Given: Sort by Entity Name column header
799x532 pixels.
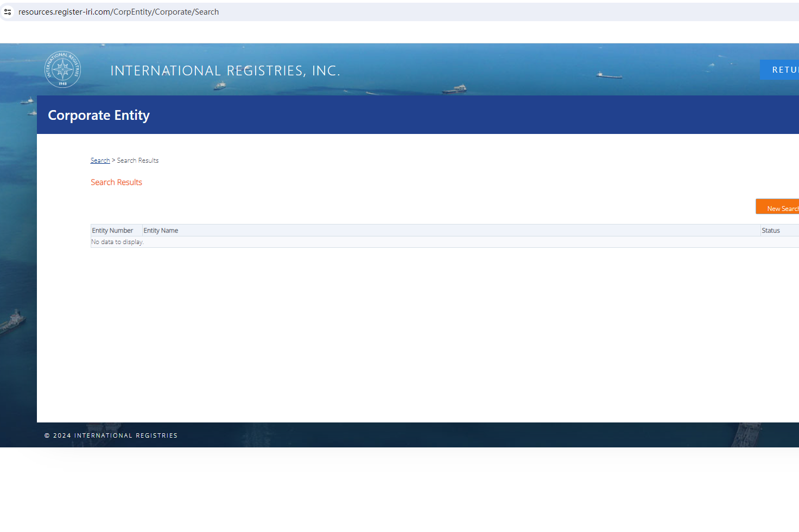Looking at the screenshot, I should (451, 230).
